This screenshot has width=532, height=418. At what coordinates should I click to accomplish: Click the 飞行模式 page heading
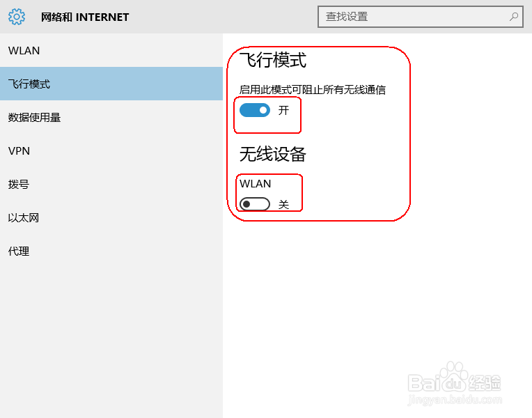click(273, 60)
